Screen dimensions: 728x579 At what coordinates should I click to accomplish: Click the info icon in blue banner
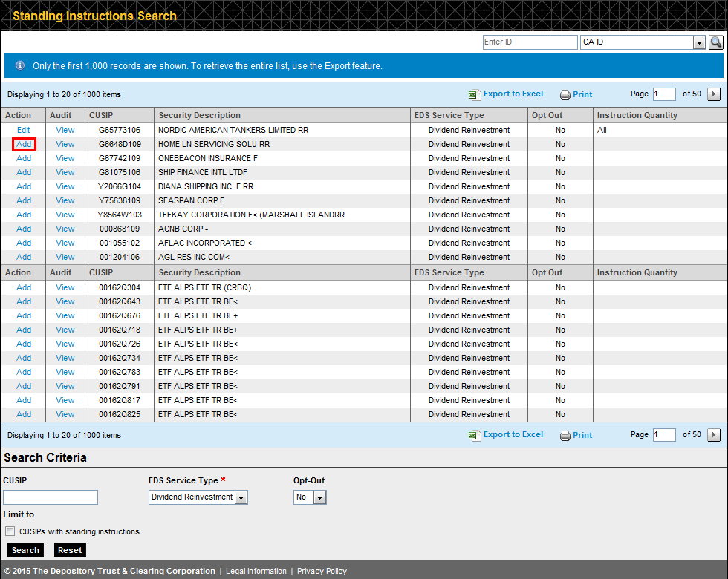click(19, 65)
